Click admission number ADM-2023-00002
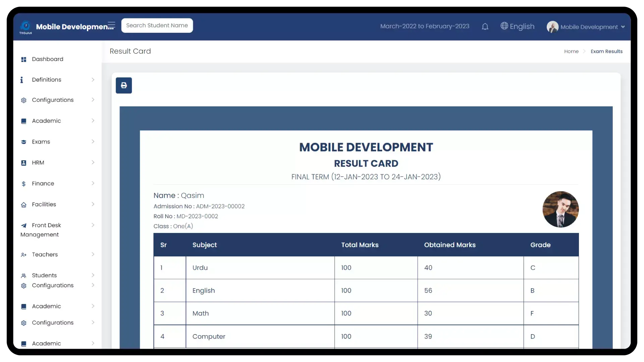The width and height of the screenshot is (644, 362). pyautogui.click(x=220, y=206)
